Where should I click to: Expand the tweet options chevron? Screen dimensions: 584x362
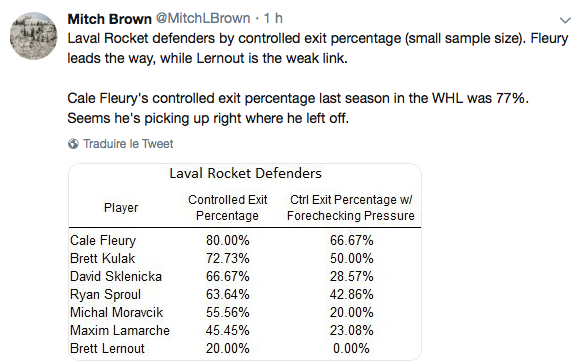pyautogui.click(x=565, y=20)
